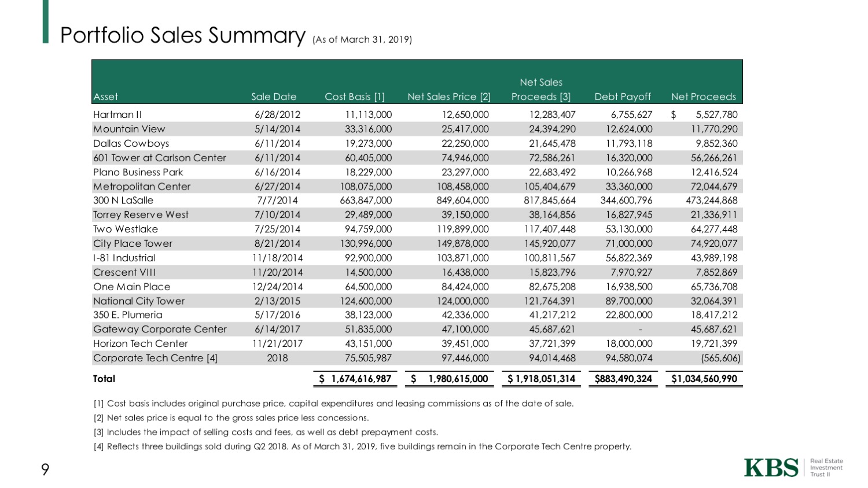The image size is (868, 488).
Task: Click the KBS logo in the corner
Action: 771,468
